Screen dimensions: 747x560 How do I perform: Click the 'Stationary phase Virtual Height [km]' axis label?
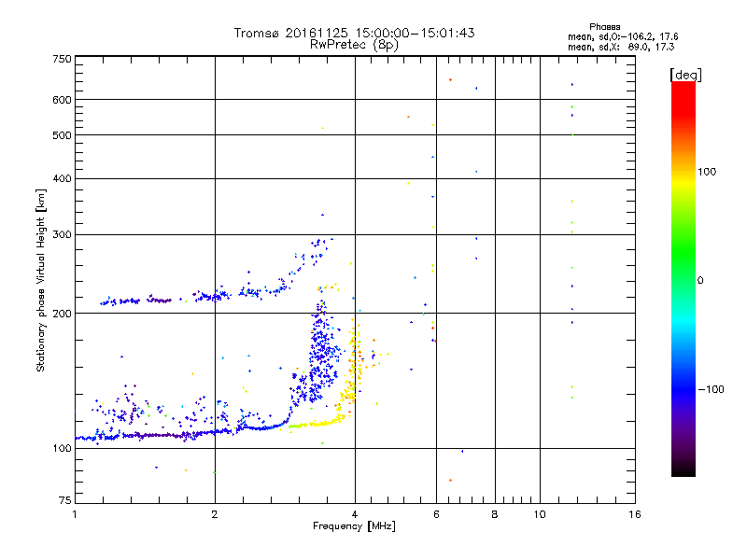pos(41,280)
